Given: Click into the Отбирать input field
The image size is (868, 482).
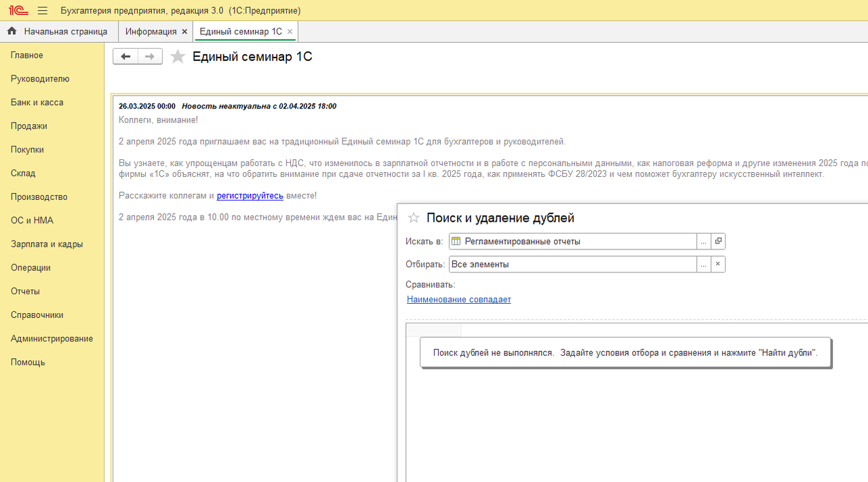Looking at the screenshot, I should click(x=573, y=264).
